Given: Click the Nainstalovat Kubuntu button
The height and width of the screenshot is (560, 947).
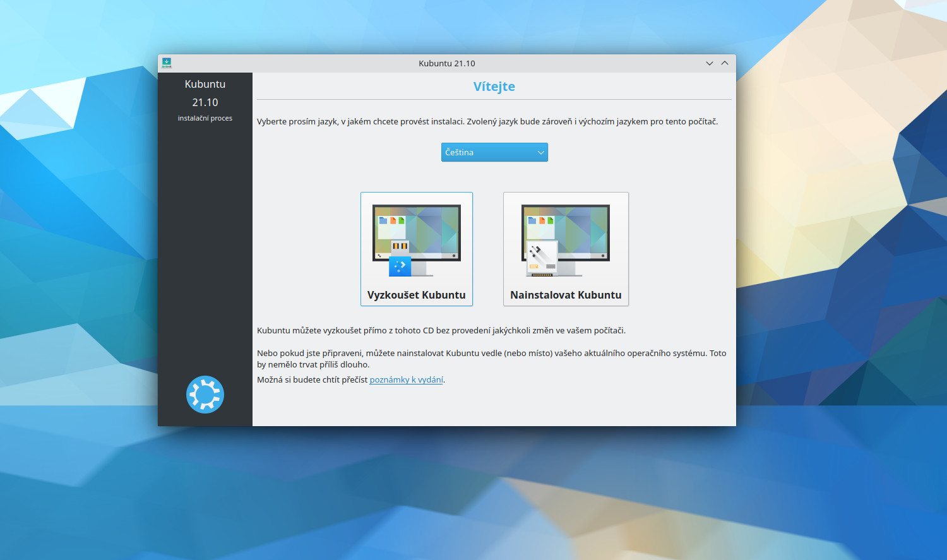Looking at the screenshot, I should click(566, 249).
